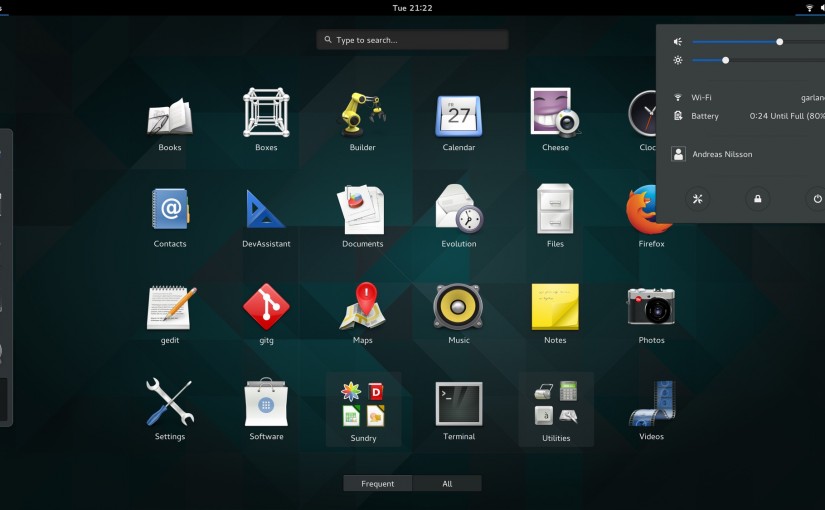The height and width of the screenshot is (510, 825).
Task: Launch Evolution mail client
Action: 459,209
